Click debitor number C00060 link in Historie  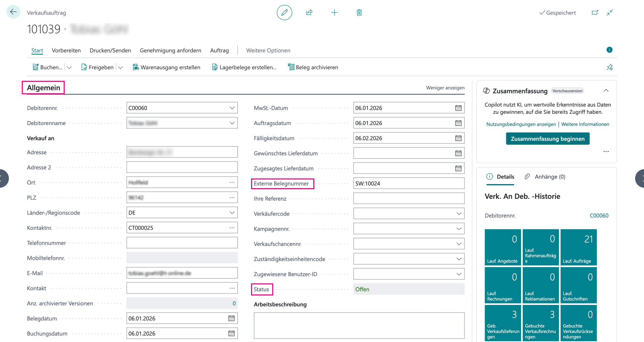599,215
